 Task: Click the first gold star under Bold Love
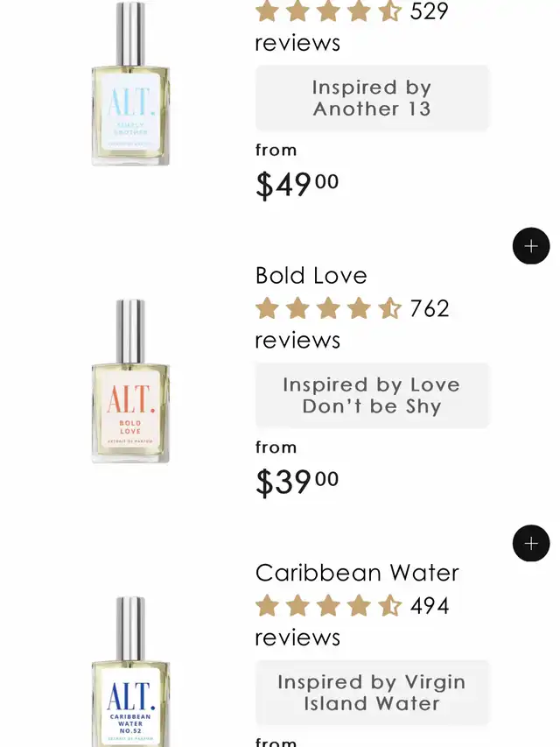pyautogui.click(x=267, y=308)
